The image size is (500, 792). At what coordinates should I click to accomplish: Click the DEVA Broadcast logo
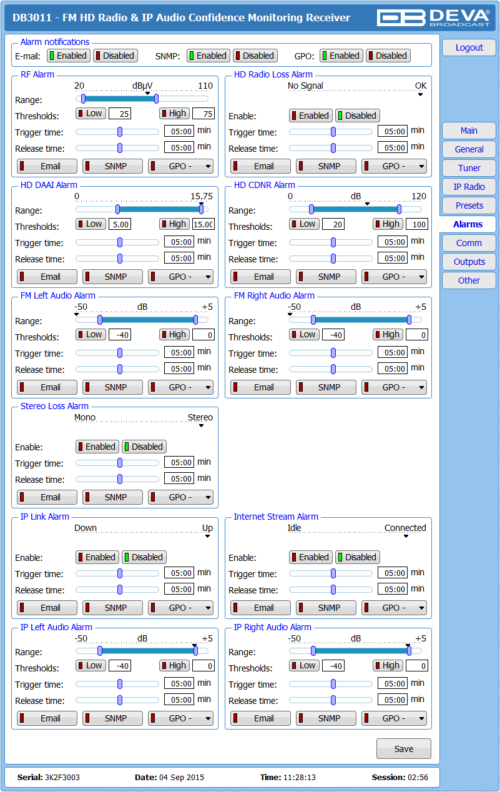[433, 18]
